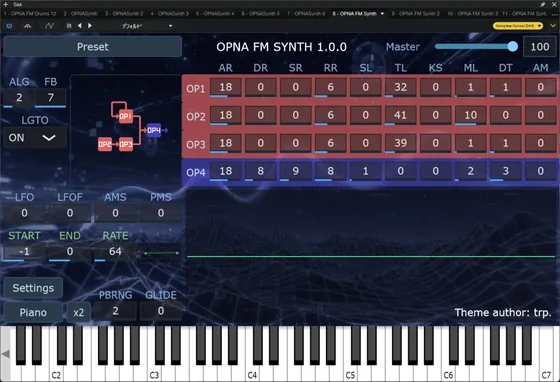
Task: Click the FB value field showing 7
Action: point(51,97)
